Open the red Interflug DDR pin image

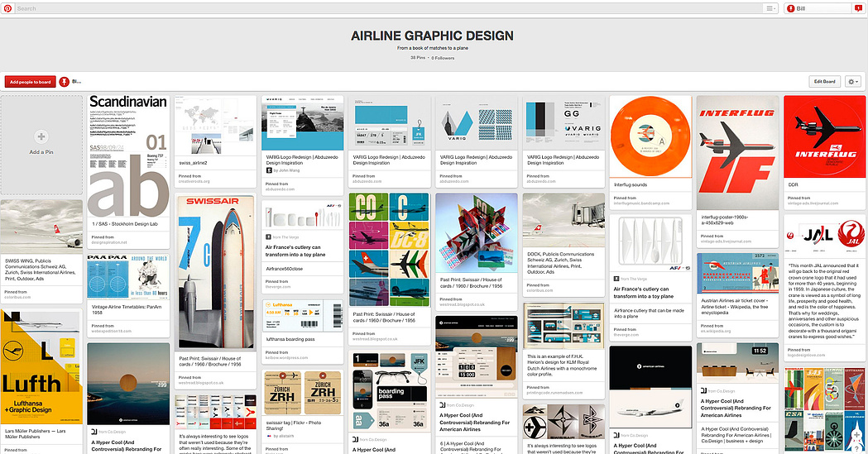[825, 136]
